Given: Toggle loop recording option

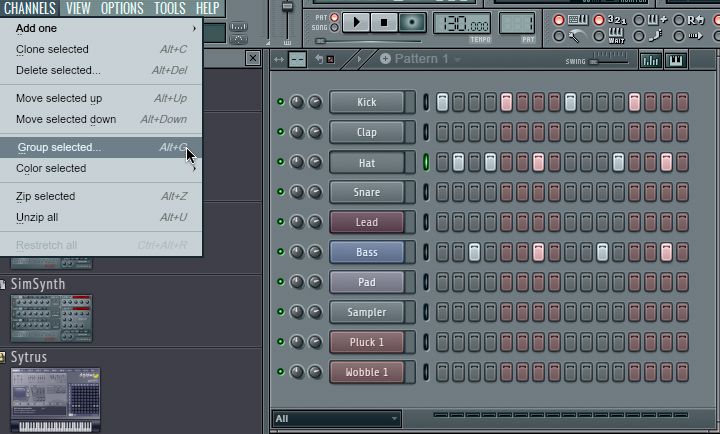Looking at the screenshot, I should pos(679,20).
